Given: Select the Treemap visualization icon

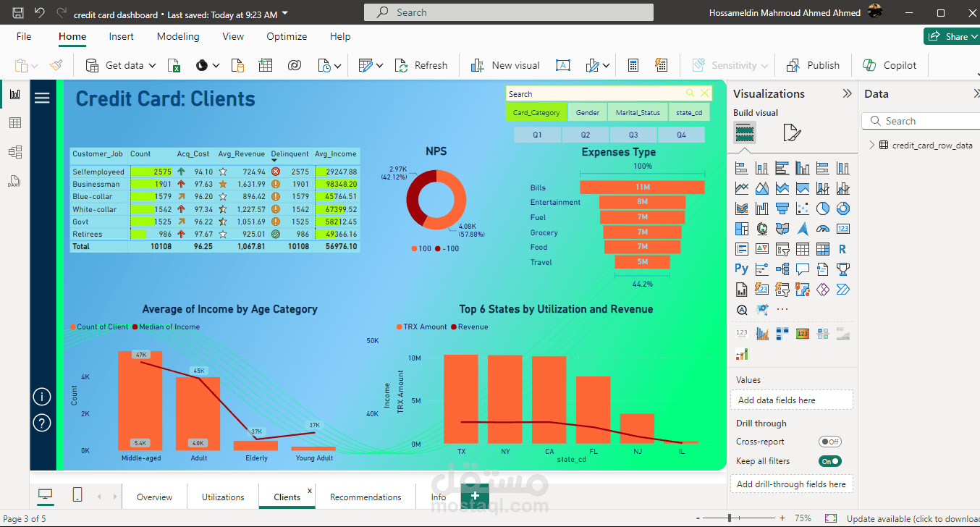Looking at the screenshot, I should coord(742,229).
